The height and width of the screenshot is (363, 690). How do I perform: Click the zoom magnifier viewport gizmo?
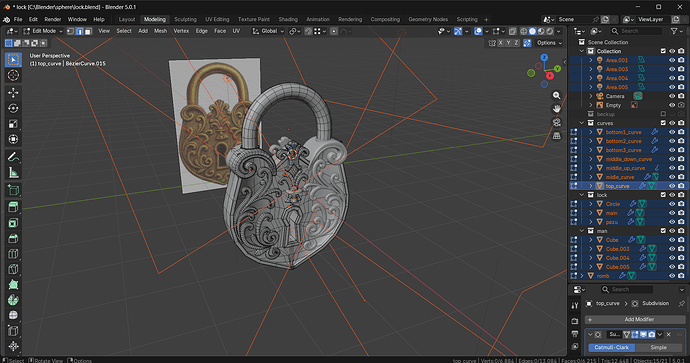coord(557,95)
